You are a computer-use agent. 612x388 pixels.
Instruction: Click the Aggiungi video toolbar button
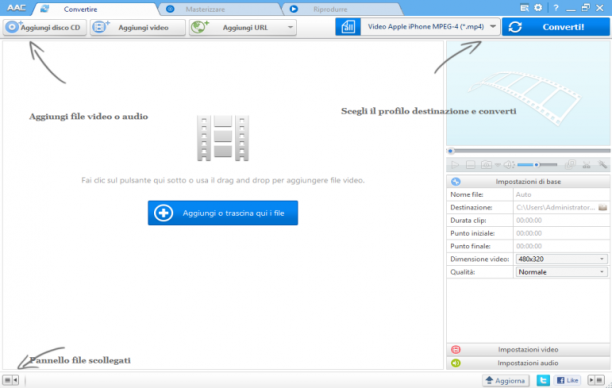tap(138, 27)
